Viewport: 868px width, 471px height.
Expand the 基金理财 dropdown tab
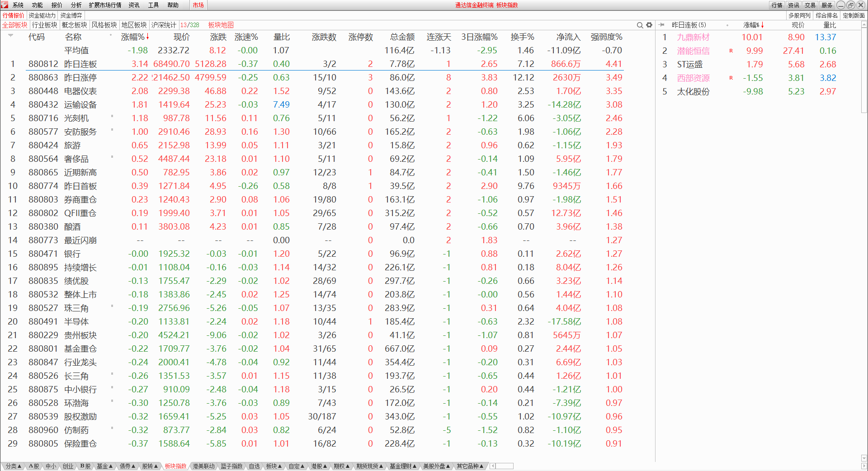403,466
